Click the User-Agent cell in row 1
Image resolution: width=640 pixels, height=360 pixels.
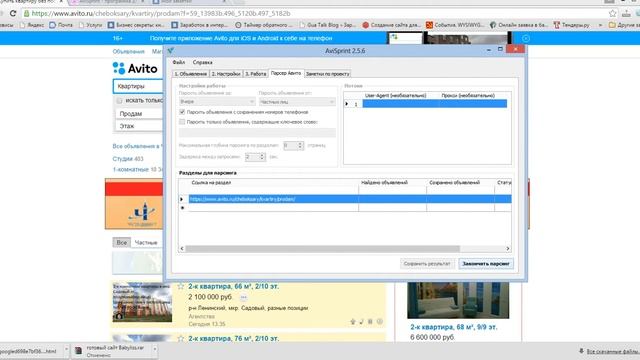pyautogui.click(x=400, y=104)
